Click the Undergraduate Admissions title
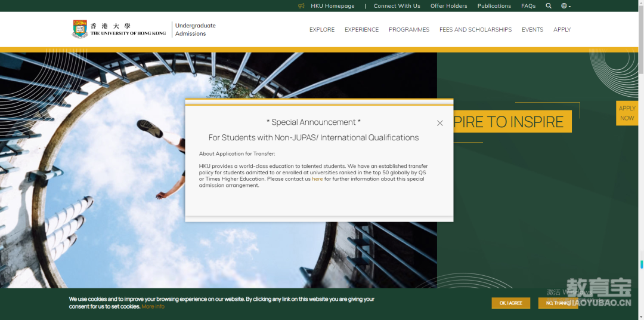This screenshot has height=320, width=644. click(x=195, y=30)
